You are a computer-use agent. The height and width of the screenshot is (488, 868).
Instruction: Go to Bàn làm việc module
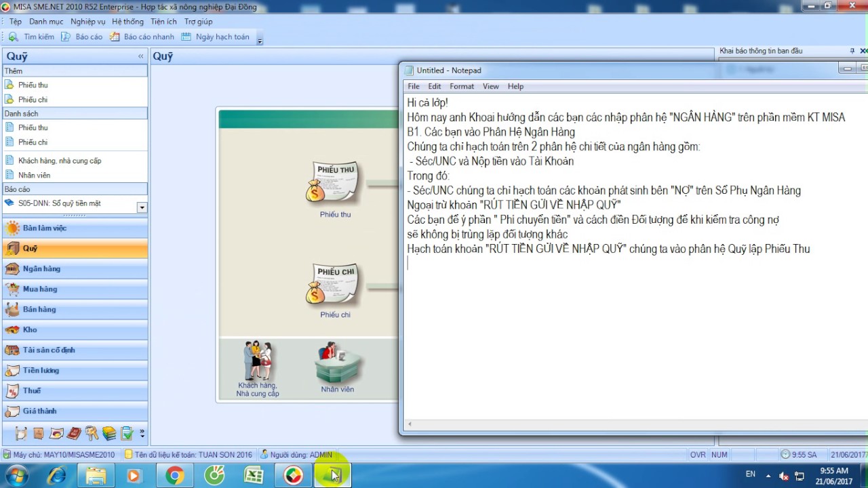click(x=75, y=228)
